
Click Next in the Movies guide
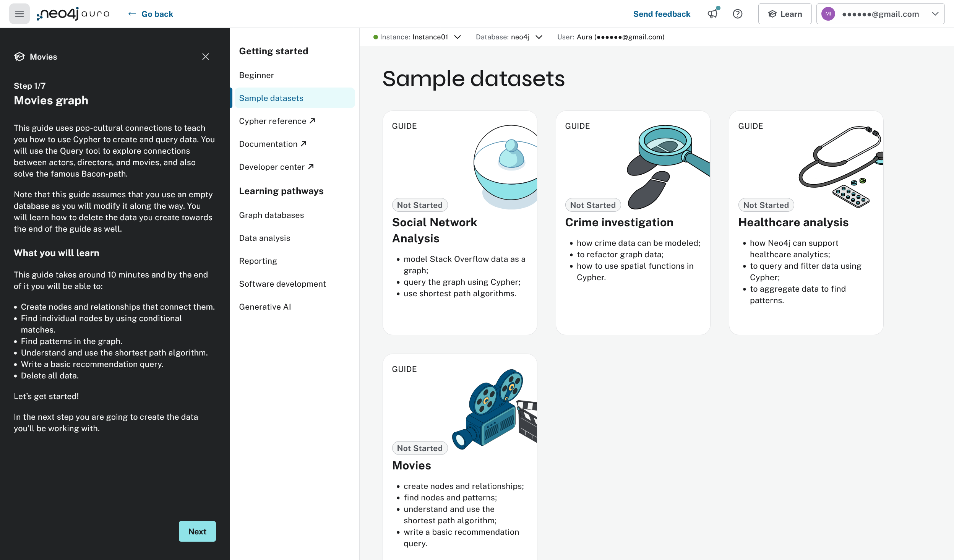tap(197, 531)
